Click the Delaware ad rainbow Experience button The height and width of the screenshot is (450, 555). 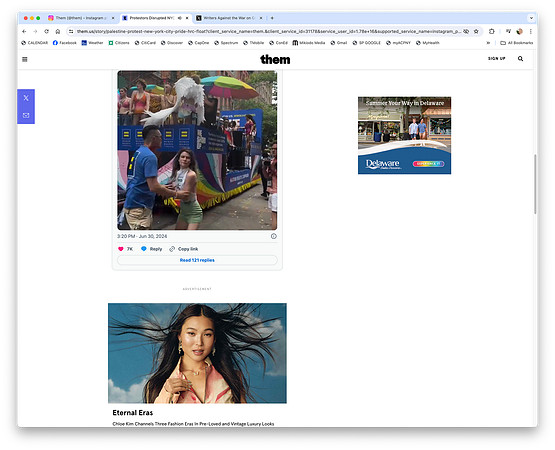428,164
